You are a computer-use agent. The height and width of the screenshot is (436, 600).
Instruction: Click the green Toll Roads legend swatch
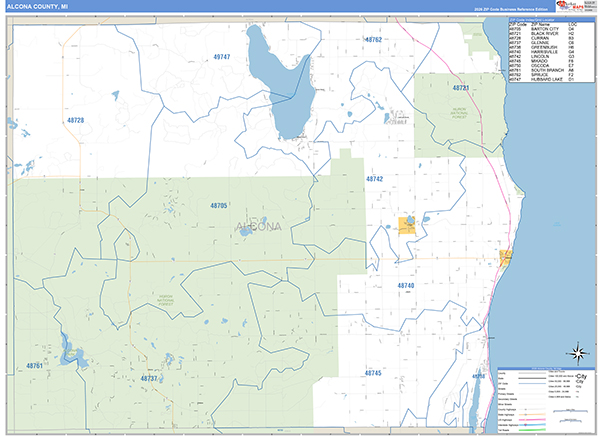coord(532,430)
